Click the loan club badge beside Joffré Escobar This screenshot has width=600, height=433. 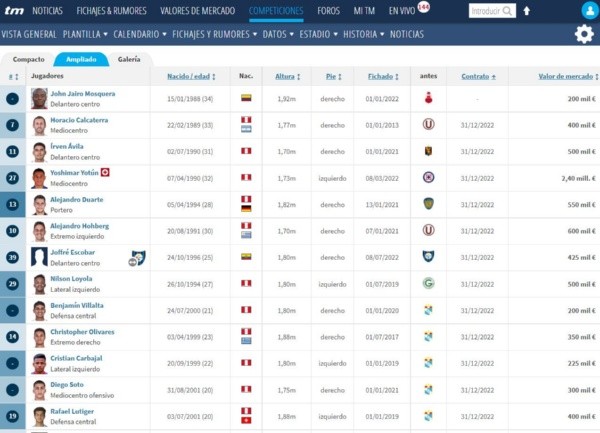(x=137, y=258)
